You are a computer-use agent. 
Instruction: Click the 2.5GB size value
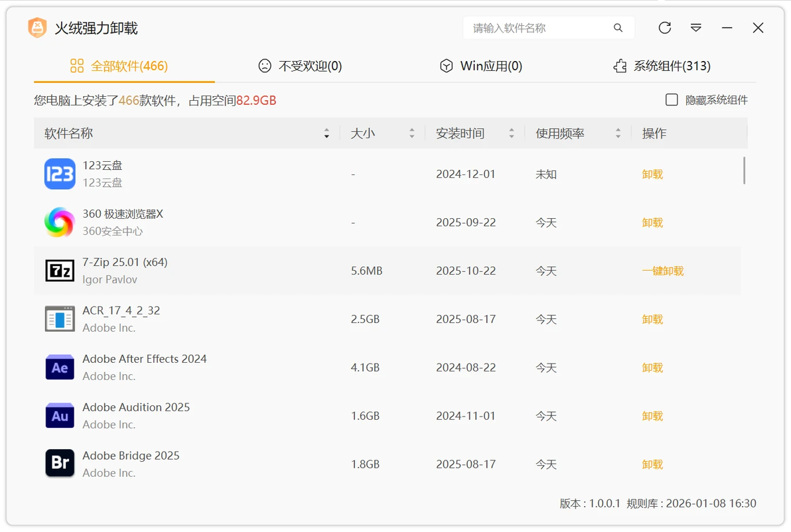[x=365, y=319]
